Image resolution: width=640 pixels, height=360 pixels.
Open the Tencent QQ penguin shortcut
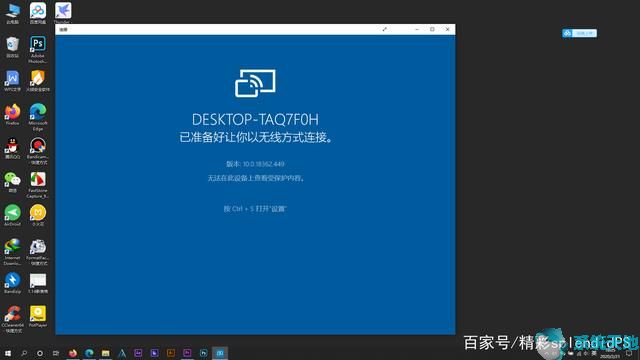(x=13, y=148)
